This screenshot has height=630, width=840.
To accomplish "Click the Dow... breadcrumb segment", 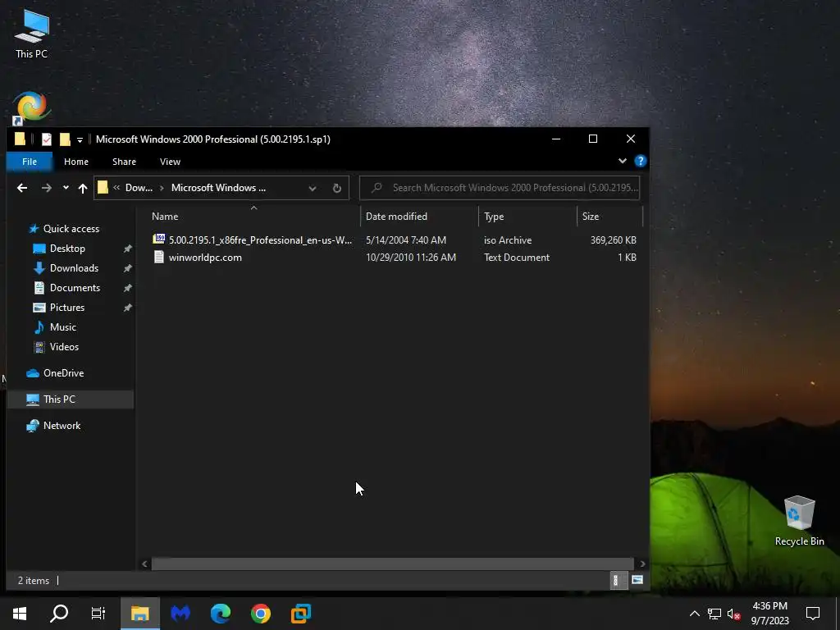I will coord(139,188).
